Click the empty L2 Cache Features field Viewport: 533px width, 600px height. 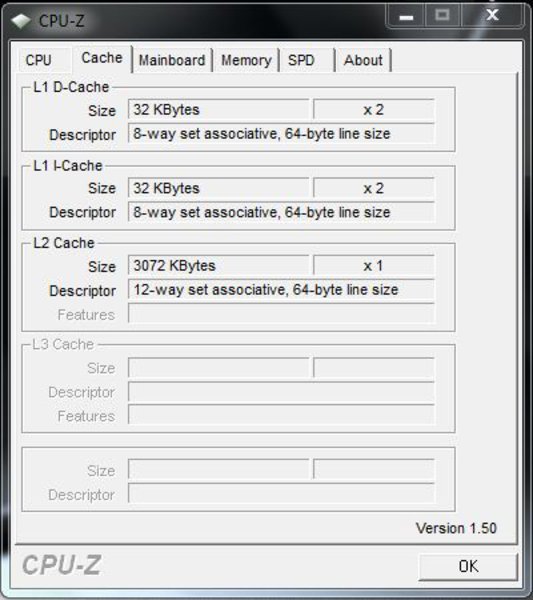click(x=281, y=314)
